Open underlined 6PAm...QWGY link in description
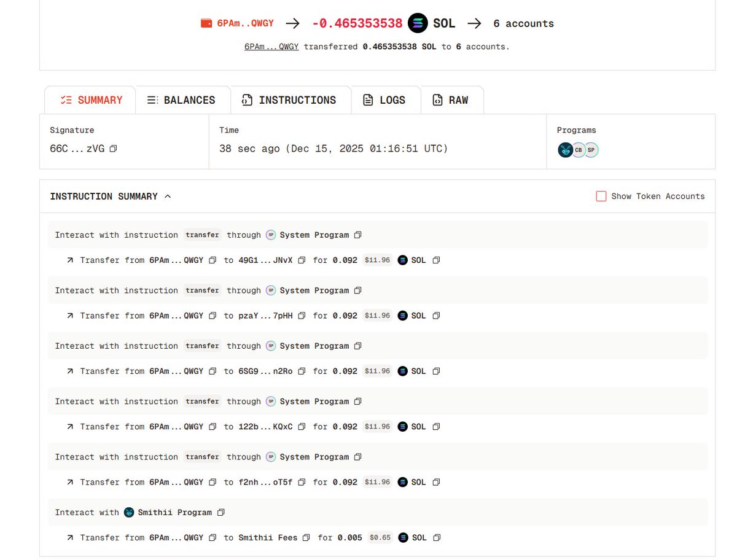The height and width of the screenshot is (560, 737). click(271, 46)
